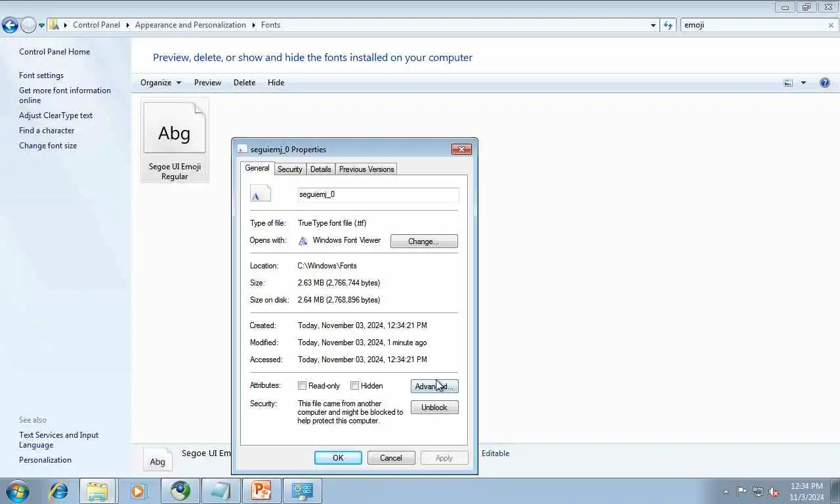The width and height of the screenshot is (840, 504).
Task: Expand the view options dropdown arrow
Action: (x=803, y=83)
